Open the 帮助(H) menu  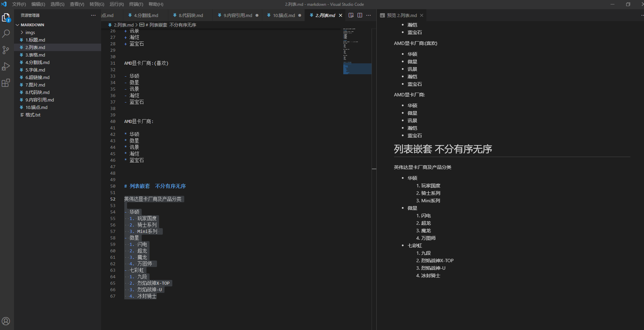pyautogui.click(x=156, y=4)
